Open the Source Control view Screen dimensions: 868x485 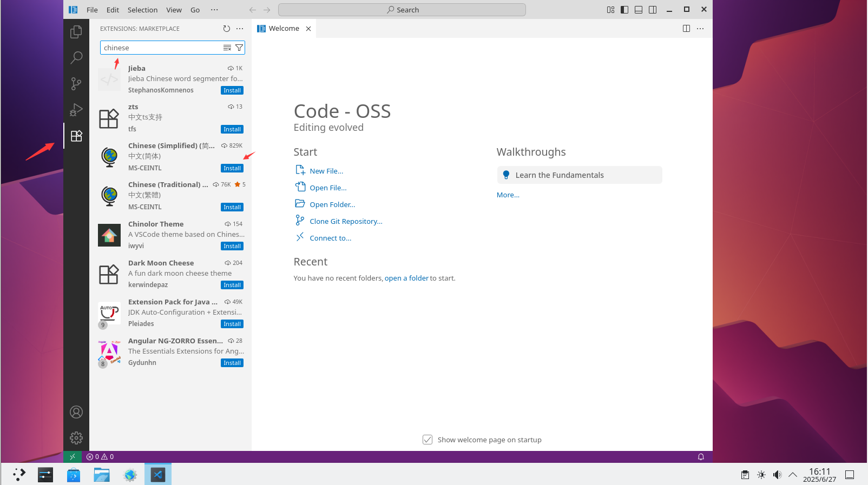[76, 83]
